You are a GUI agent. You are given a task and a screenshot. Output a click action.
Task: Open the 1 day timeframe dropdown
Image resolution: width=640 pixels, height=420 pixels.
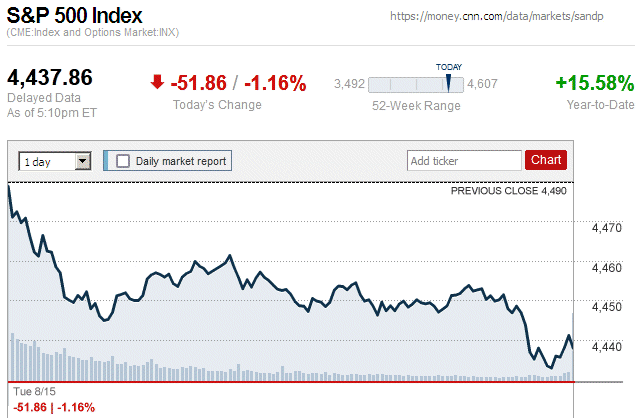(55, 160)
